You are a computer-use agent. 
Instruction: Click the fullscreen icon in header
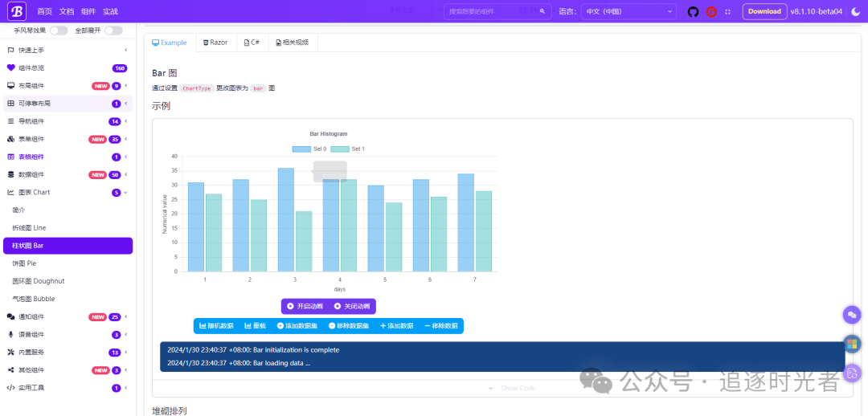click(x=728, y=11)
